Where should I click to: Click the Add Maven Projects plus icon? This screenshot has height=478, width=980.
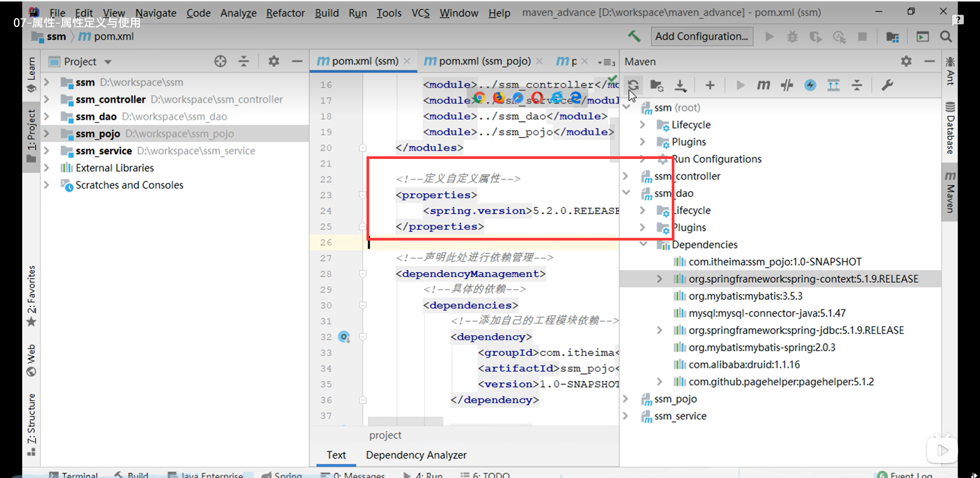point(710,85)
